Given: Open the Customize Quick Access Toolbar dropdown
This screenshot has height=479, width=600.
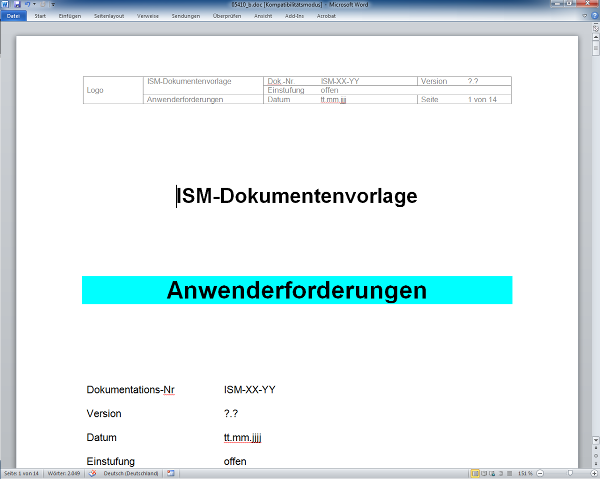Looking at the screenshot, I should 51,5.
